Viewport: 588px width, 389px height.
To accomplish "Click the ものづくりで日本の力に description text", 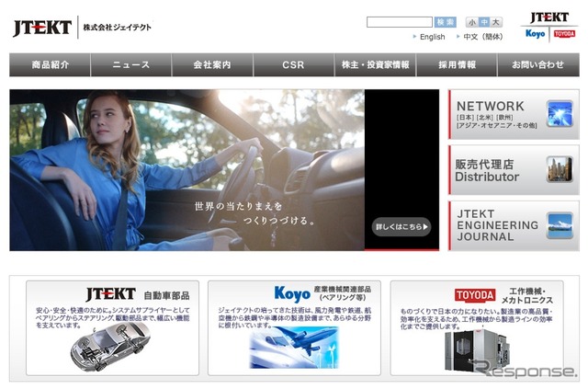I will coord(477,318).
